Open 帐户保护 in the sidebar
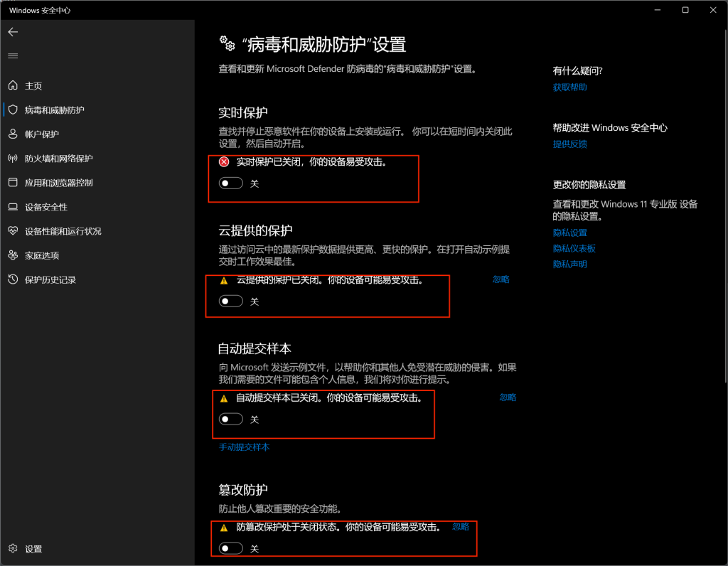Screen dimensions: 728x566 [42, 134]
